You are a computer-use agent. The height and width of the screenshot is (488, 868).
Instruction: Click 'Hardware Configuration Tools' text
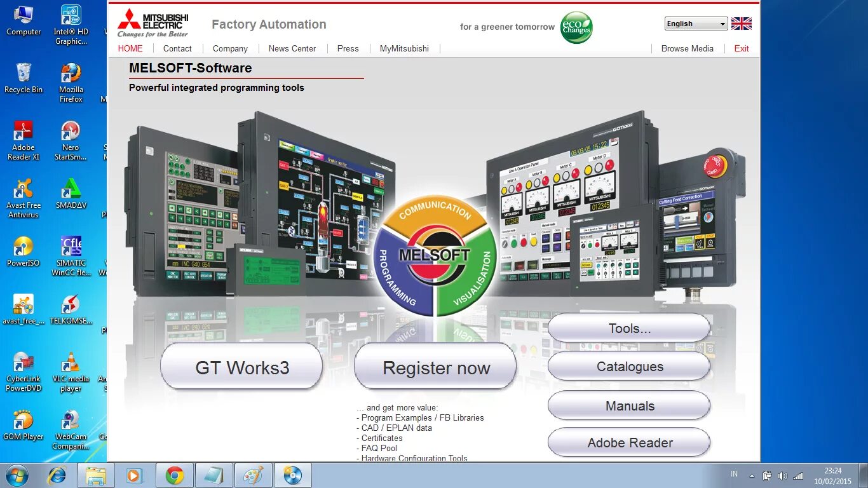coord(414,458)
